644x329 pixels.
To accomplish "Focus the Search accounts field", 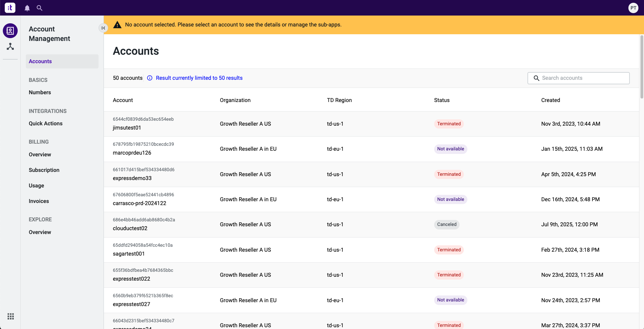I will (579, 78).
